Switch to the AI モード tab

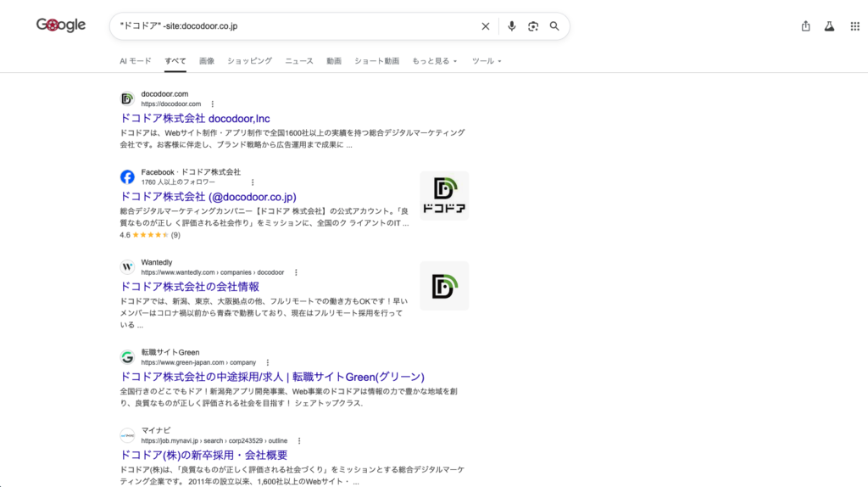click(x=135, y=61)
